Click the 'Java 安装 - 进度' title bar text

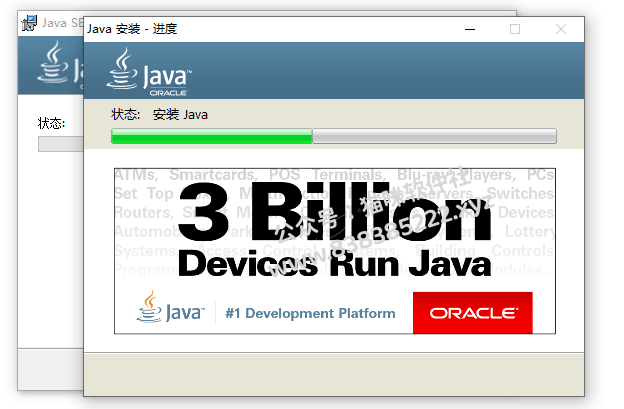click(132, 29)
